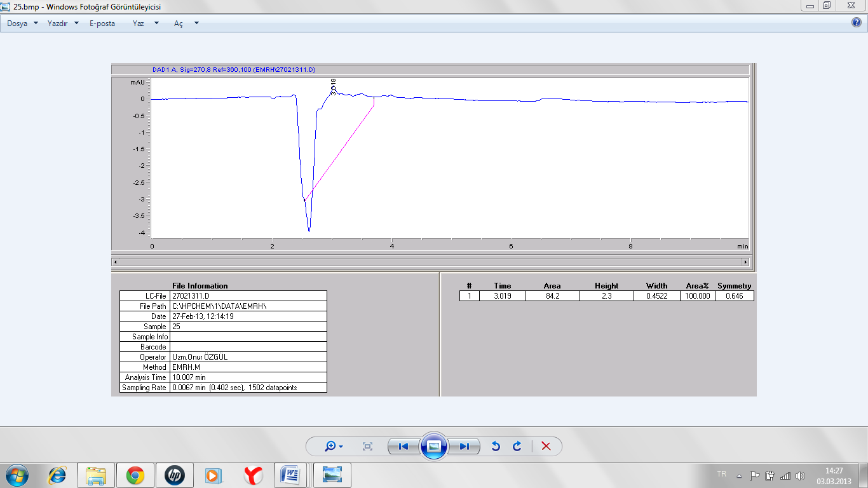The image size is (868, 488).
Task: Open Yandex browser from taskbar
Action: (253, 475)
